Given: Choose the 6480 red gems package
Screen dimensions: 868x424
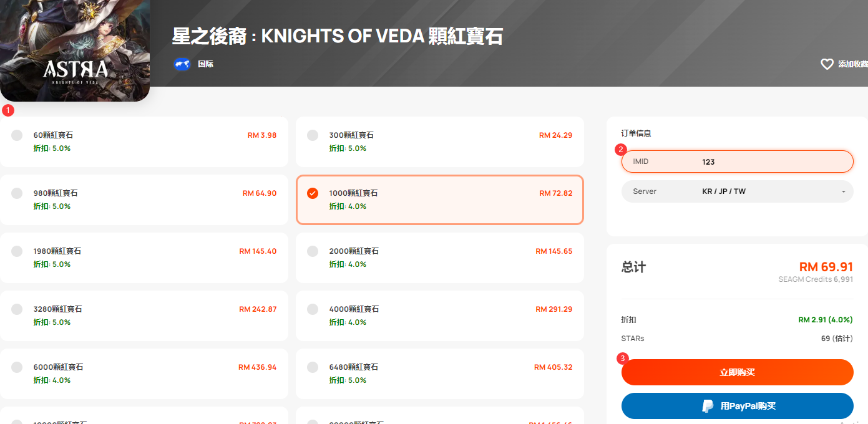Looking at the screenshot, I should pos(440,373).
